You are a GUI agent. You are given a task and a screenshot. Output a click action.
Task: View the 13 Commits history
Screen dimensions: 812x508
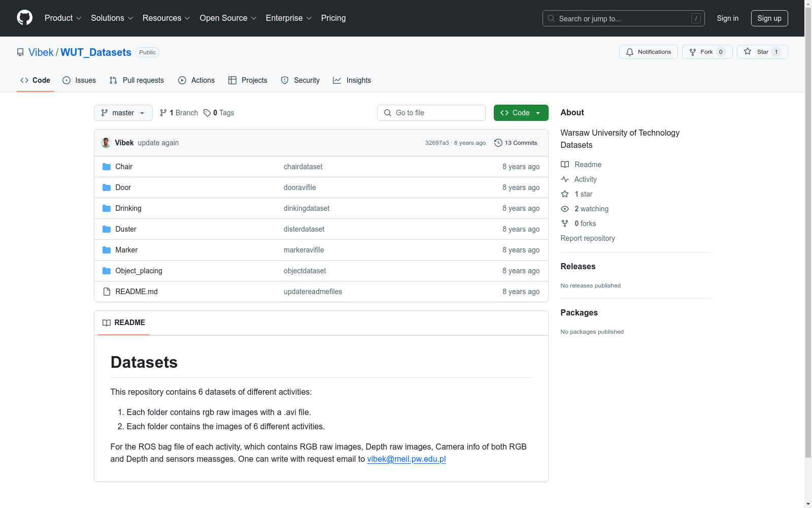pos(516,143)
